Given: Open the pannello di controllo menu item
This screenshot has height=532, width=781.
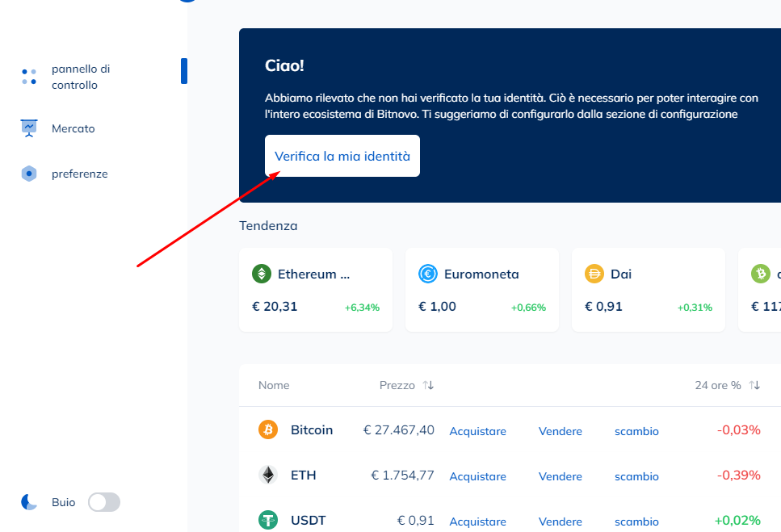Looking at the screenshot, I should pyautogui.click(x=81, y=77).
